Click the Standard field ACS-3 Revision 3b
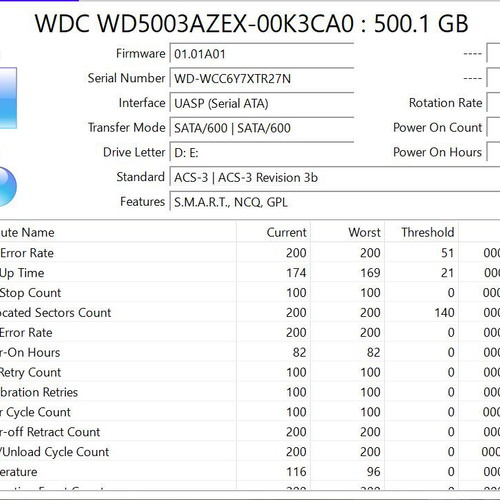Screen dimensions: 500x500 coord(335,177)
